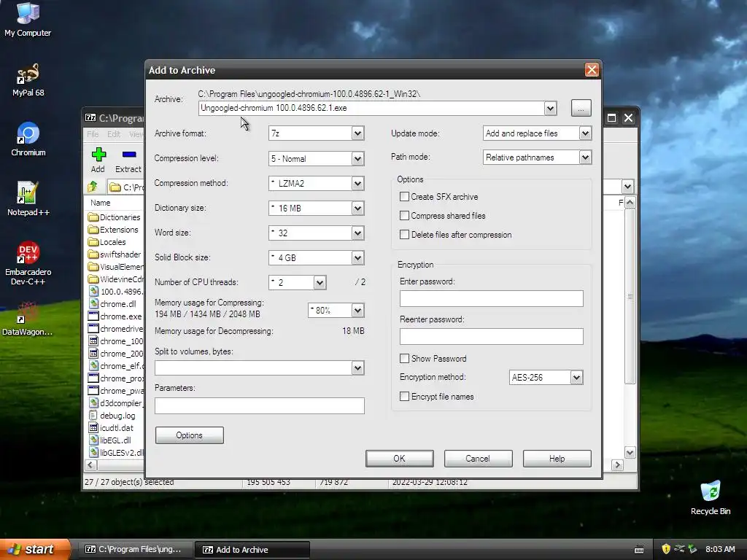This screenshot has height=560, width=747.
Task: Open Split to volumes dropdown
Action: tap(357, 367)
